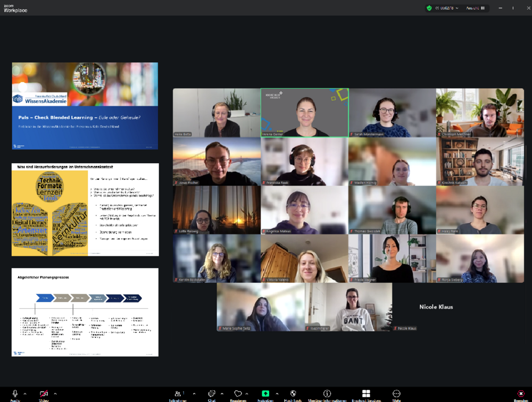Viewport: 532px width, 402px height.
Task: Expand the Teilnehmer options arrow
Action: click(x=194, y=394)
